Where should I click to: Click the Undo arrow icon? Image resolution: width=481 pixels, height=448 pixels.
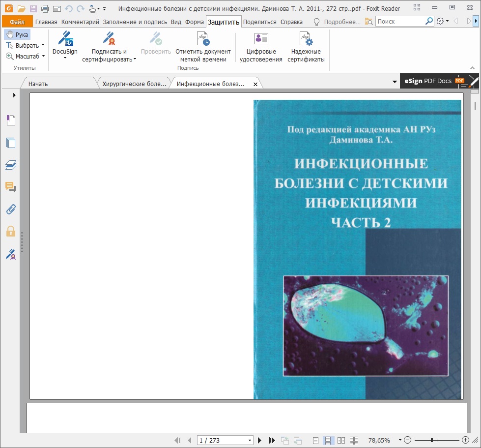(69, 8)
